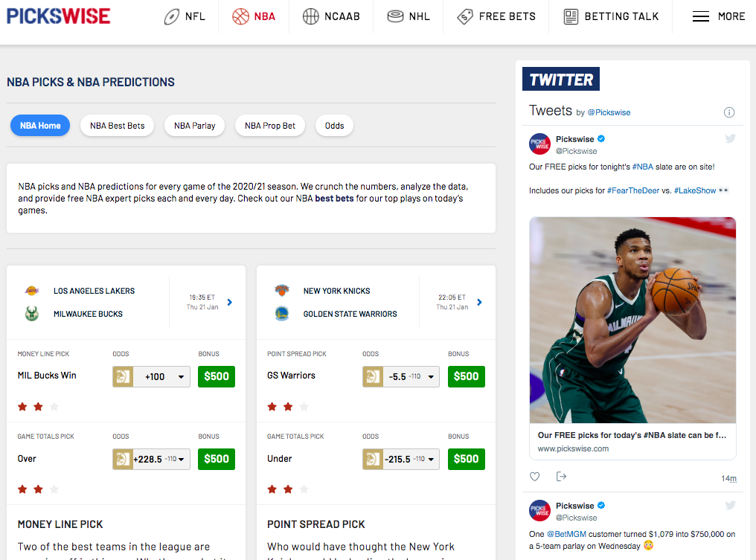Click the Pickswise logo
Viewport: 756px width, 560px height.
point(58,16)
